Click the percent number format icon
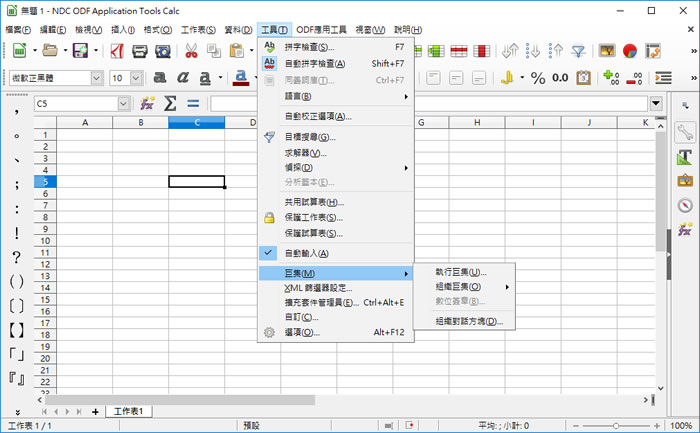This screenshot has height=433, width=700. 538,78
